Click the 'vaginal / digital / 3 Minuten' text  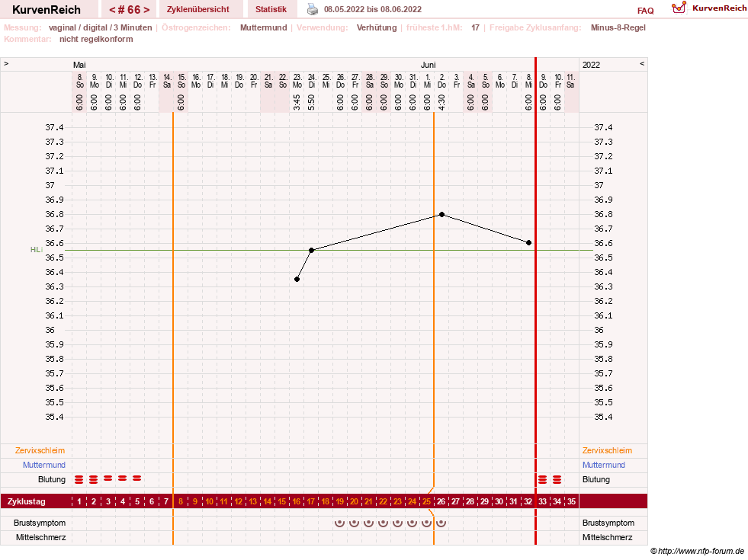pos(100,27)
